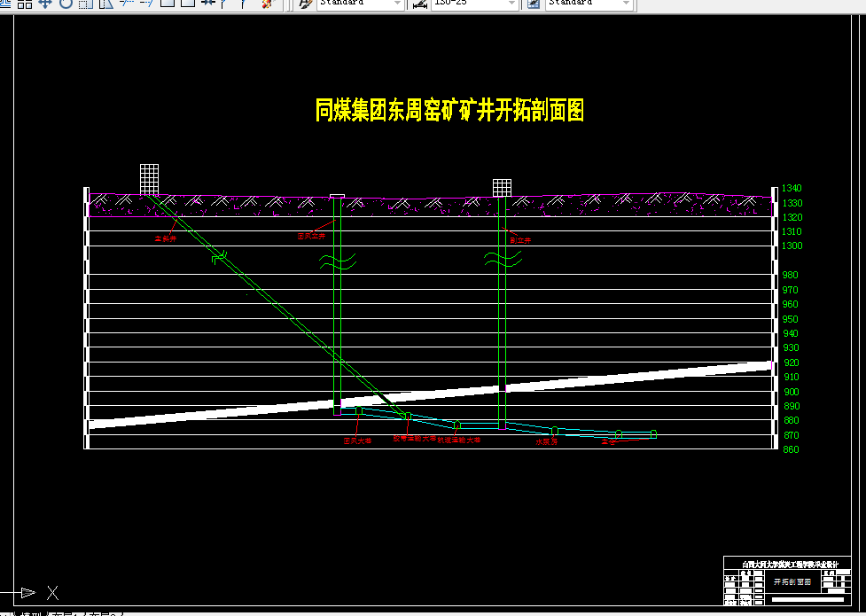Screen dimensions: 866x616
Task: Click the red label 回风立井
Action: tap(311, 236)
